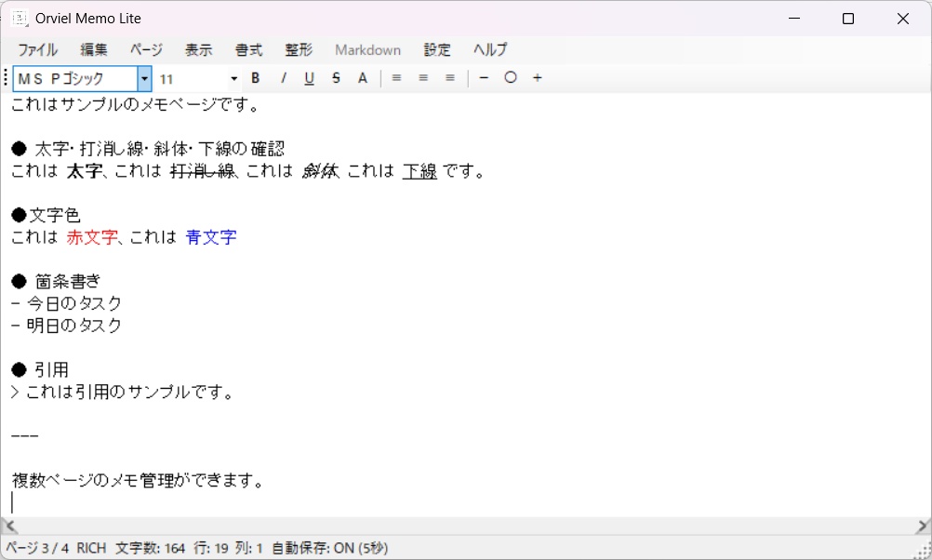The width and height of the screenshot is (932, 560).
Task: Toggle underline formatting button
Action: [x=309, y=78]
